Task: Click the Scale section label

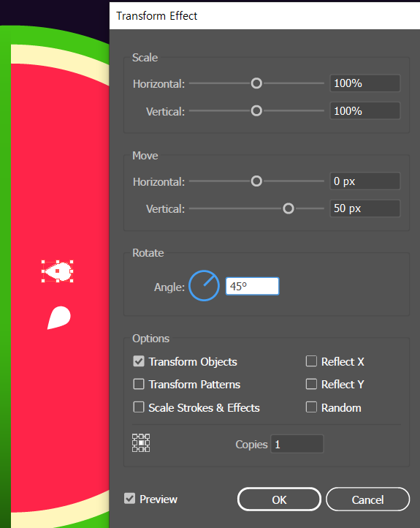Action: coord(145,58)
